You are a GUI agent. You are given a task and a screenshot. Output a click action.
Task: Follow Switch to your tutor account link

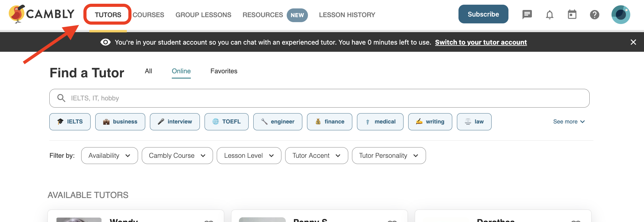click(481, 42)
